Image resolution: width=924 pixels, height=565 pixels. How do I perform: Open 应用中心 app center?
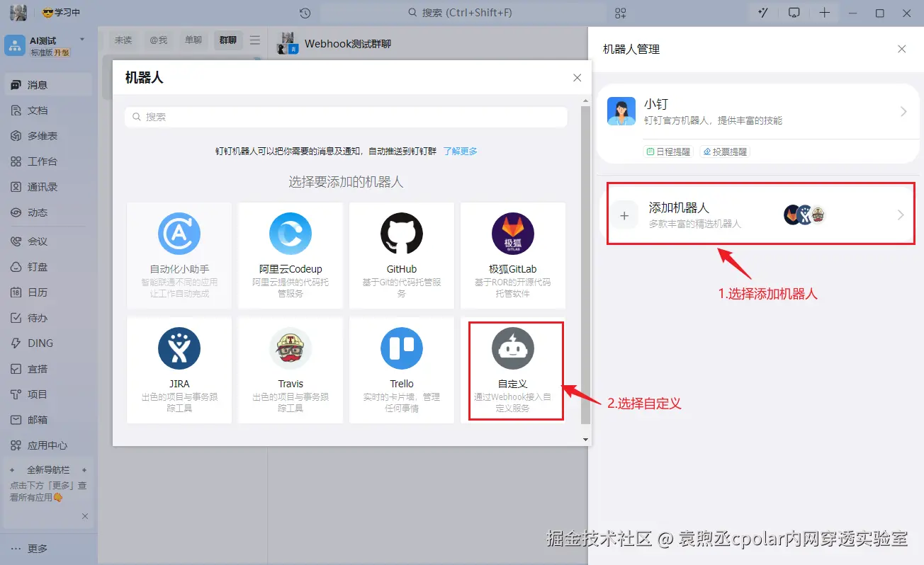pos(47,445)
